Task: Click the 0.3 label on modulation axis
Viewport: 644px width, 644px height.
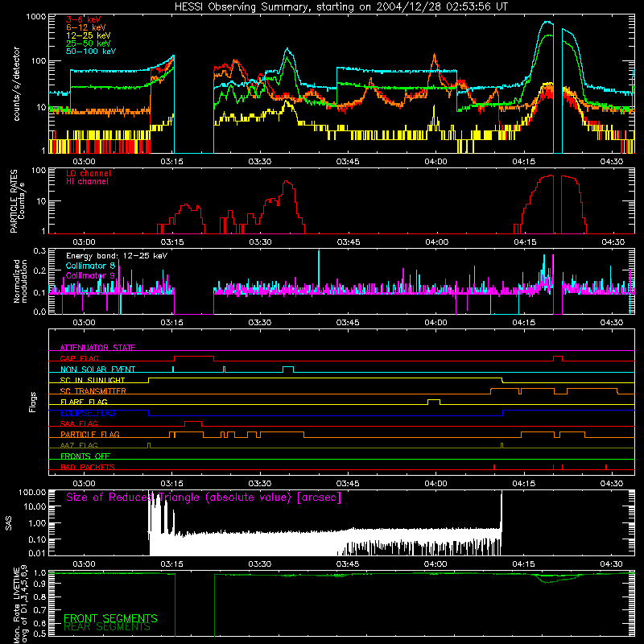Action: pyautogui.click(x=39, y=251)
